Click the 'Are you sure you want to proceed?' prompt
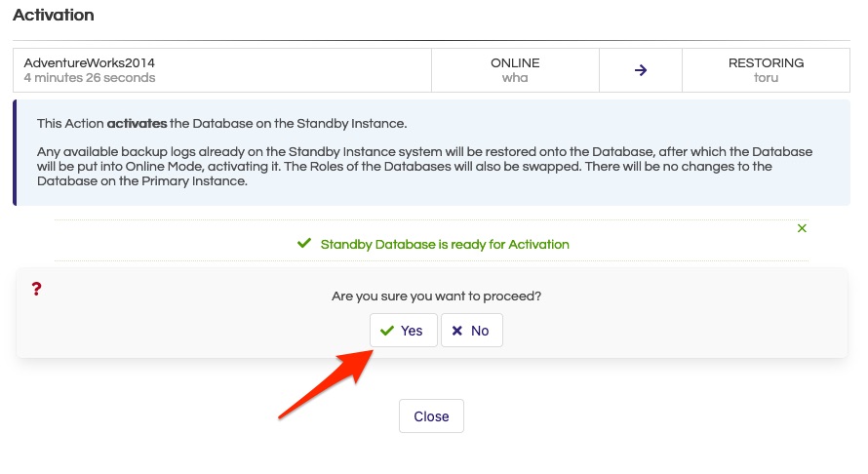 [436, 296]
